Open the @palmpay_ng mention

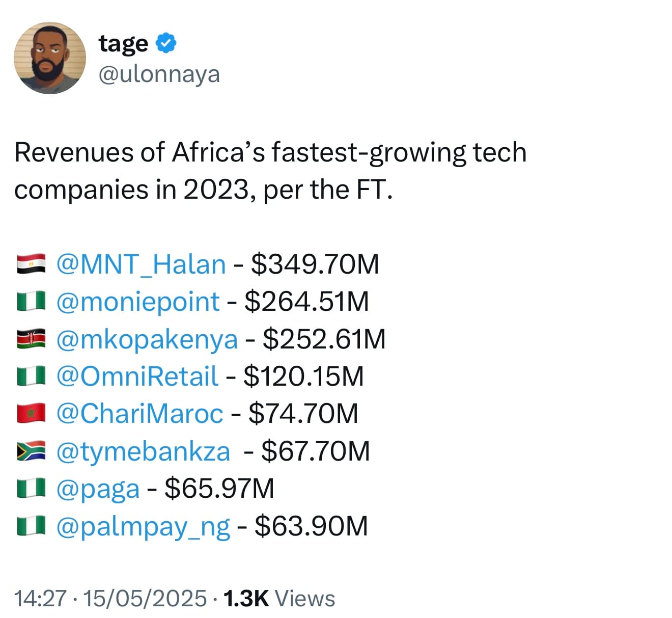143,527
